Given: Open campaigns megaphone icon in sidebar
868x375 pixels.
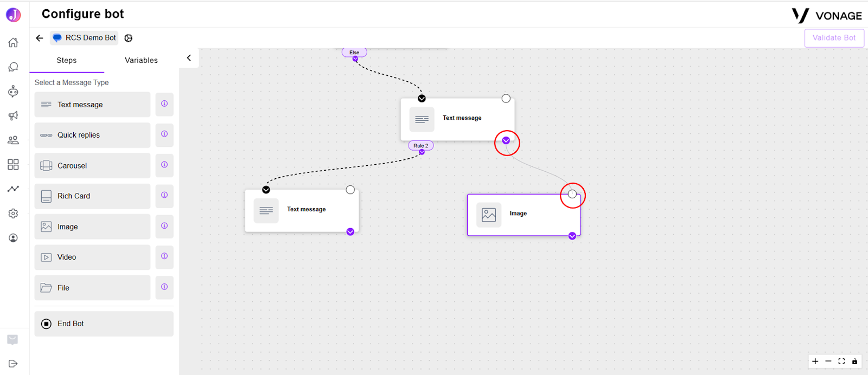Looking at the screenshot, I should (x=13, y=115).
